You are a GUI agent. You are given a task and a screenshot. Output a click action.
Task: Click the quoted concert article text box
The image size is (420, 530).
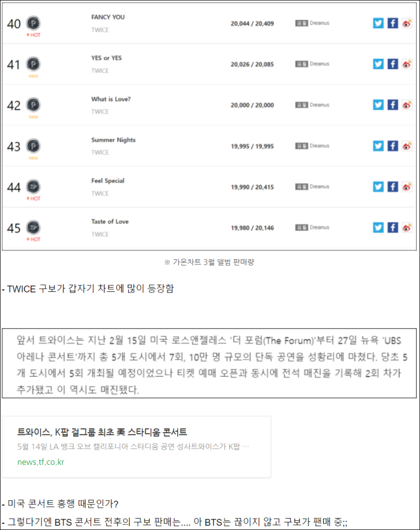click(x=209, y=363)
